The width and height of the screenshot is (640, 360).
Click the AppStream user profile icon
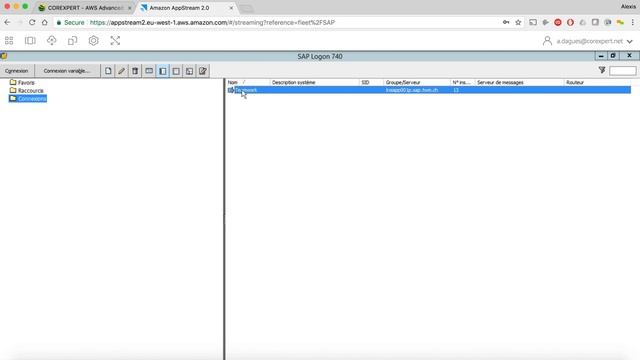[547, 41]
